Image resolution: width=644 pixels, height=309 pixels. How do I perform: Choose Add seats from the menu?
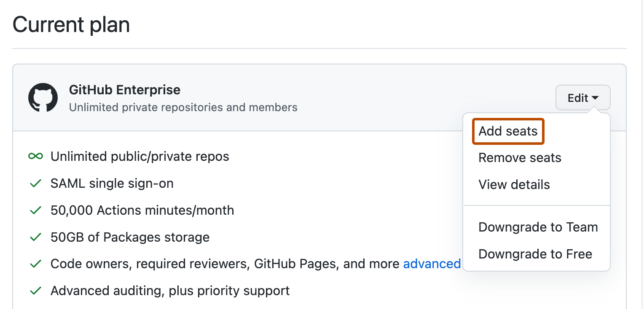508,131
